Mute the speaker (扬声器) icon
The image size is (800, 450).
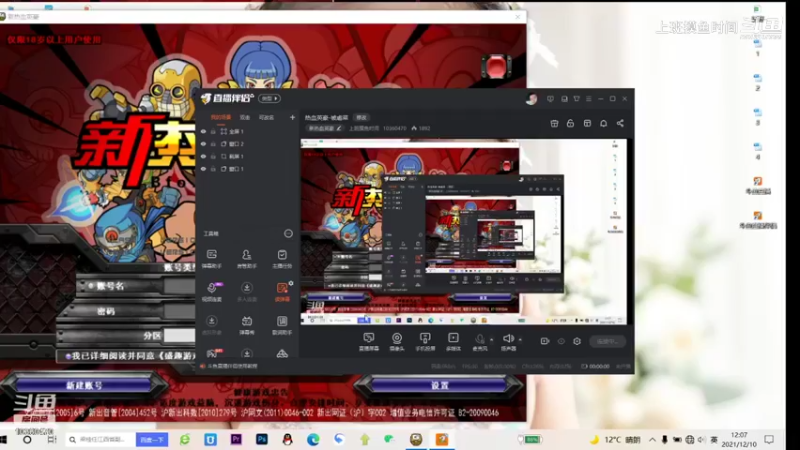(508, 340)
